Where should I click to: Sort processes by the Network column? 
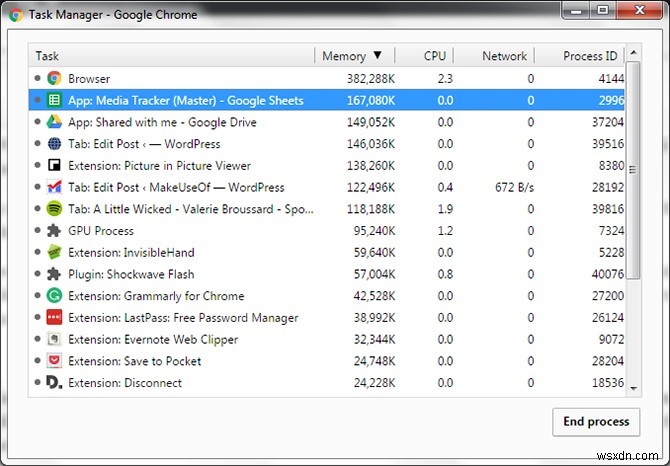point(494,56)
